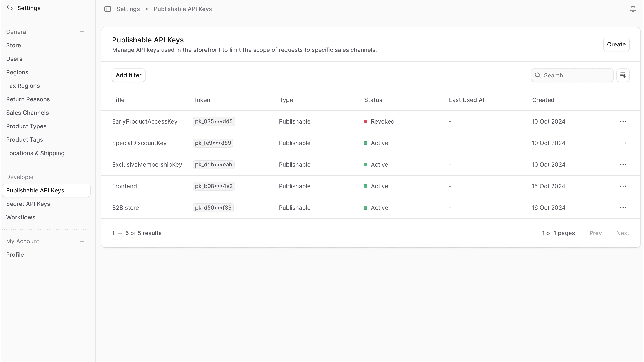
Task: Open actions menu for ExclusiveMembershipKey row
Action: click(623, 165)
